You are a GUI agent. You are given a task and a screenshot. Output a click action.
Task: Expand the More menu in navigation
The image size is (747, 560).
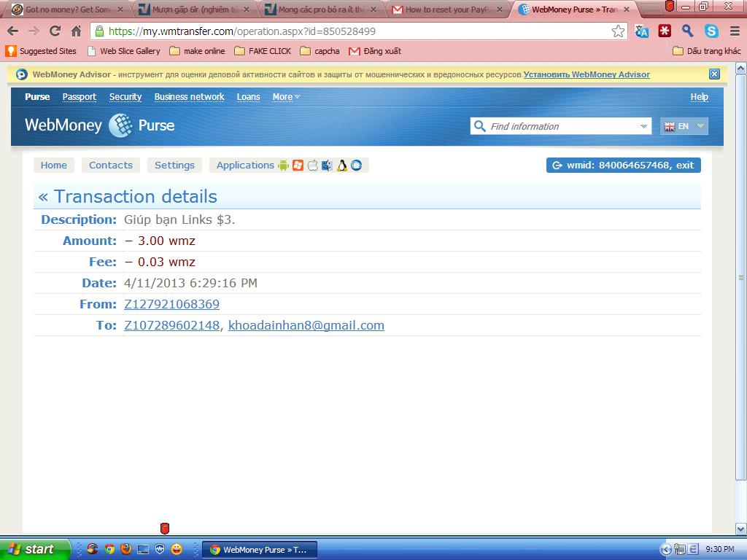click(x=286, y=97)
